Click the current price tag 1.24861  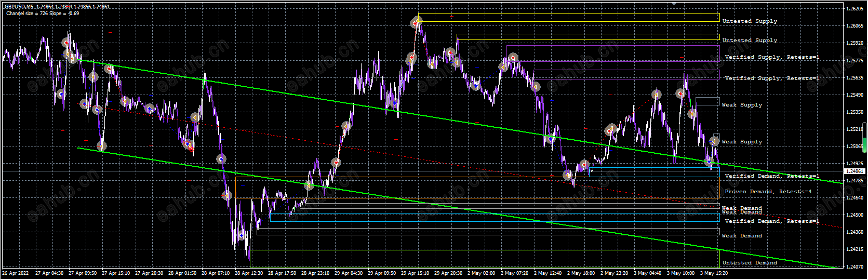[x=854, y=171]
